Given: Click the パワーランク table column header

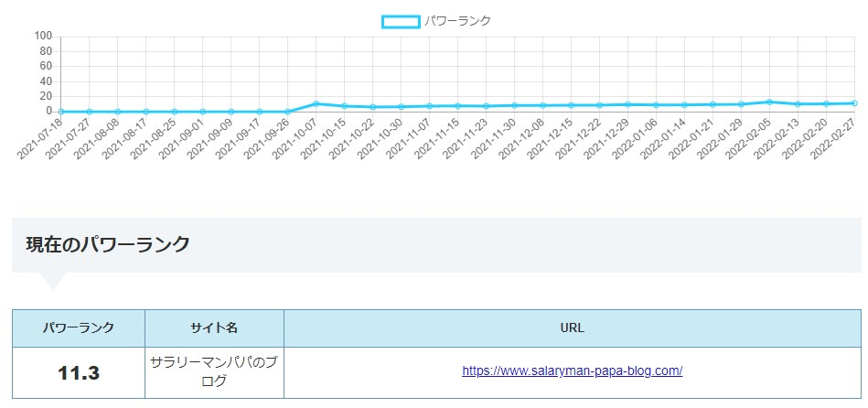Looking at the screenshot, I should pos(79,327).
